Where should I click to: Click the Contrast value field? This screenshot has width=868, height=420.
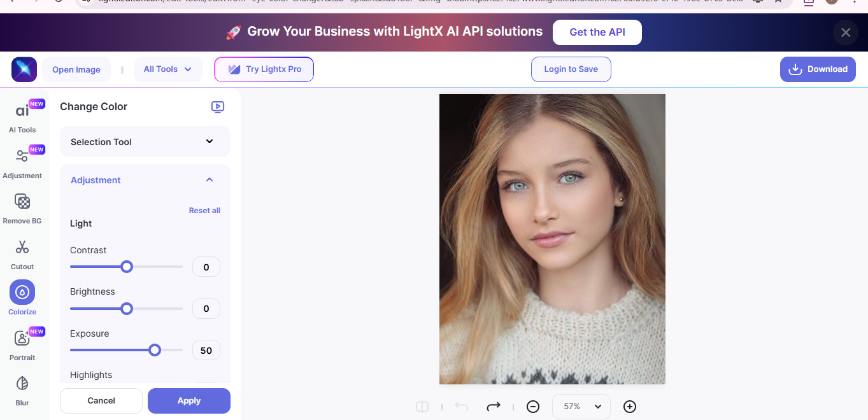[x=206, y=267]
